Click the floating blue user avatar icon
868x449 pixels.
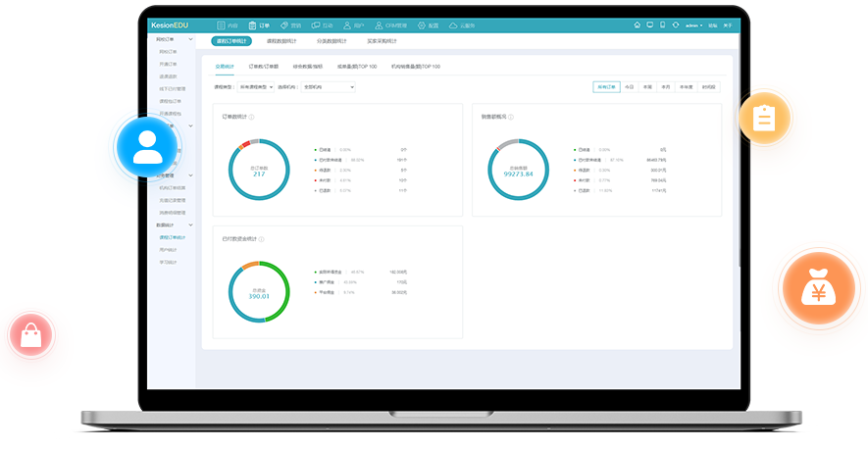point(147,146)
